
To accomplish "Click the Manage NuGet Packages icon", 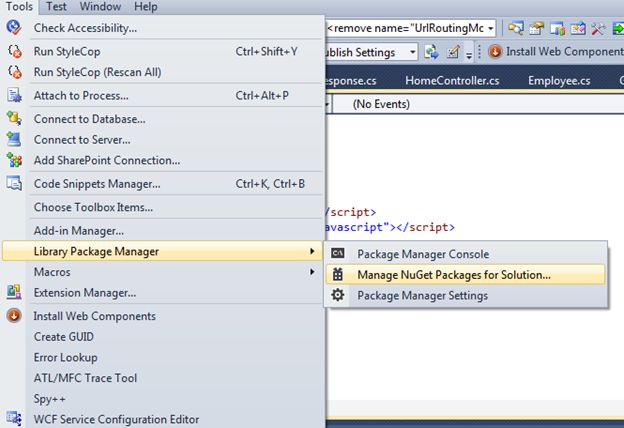I will click(x=339, y=275).
